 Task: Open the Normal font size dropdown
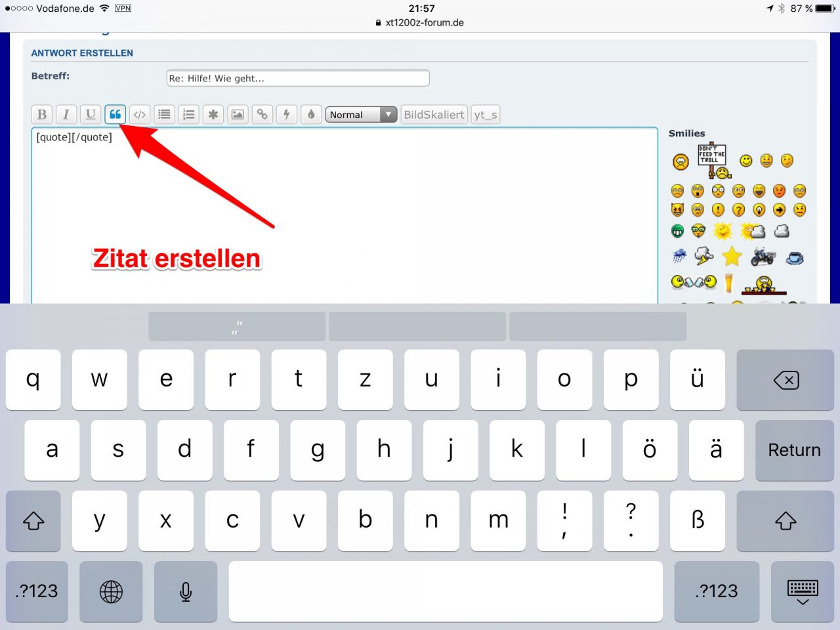361,115
